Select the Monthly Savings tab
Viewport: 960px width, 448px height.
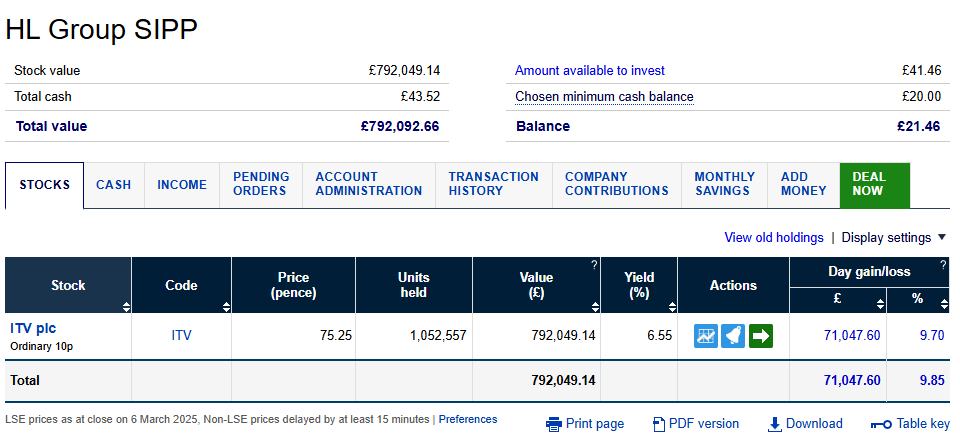pyautogui.click(x=724, y=185)
